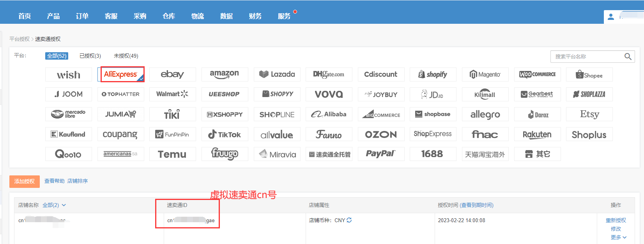Select the 天猫淘宝海外 platform tile

(x=485, y=154)
